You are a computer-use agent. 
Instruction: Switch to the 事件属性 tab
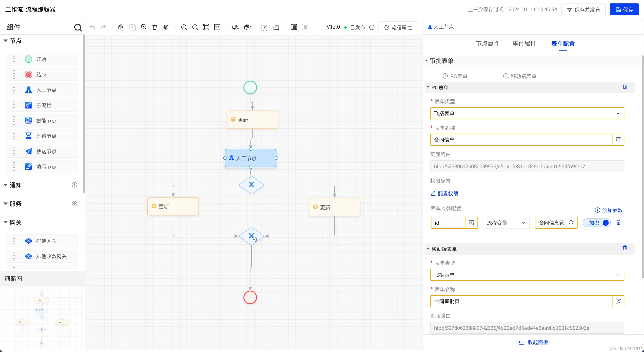tap(524, 44)
